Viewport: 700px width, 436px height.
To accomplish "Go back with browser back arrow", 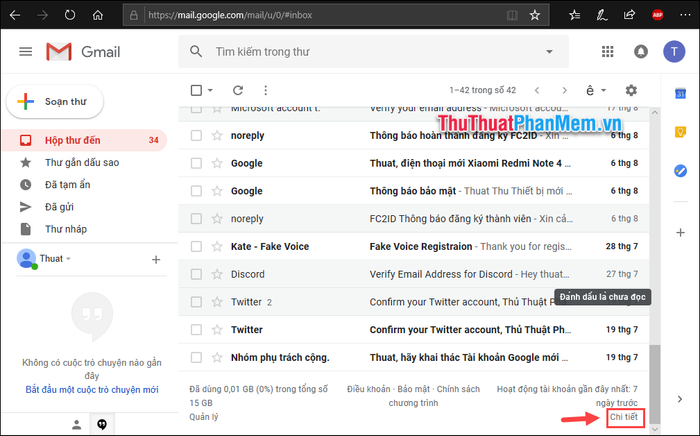I will point(15,15).
